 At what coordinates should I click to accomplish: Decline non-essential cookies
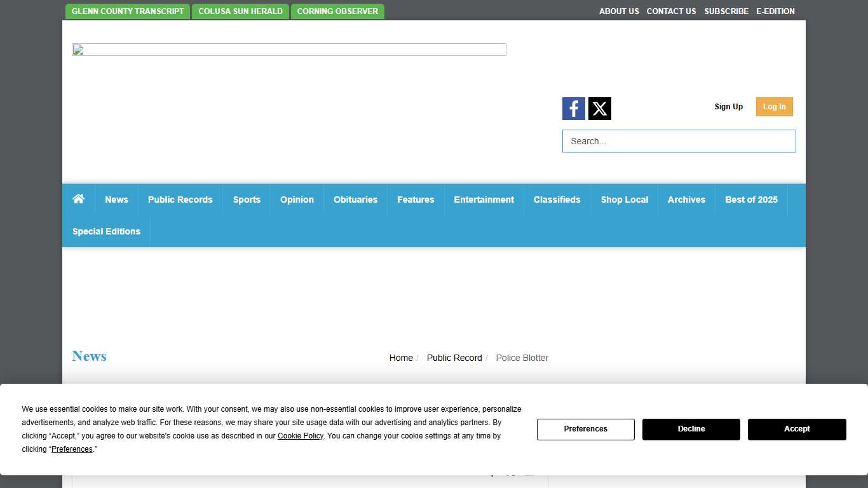pyautogui.click(x=691, y=429)
